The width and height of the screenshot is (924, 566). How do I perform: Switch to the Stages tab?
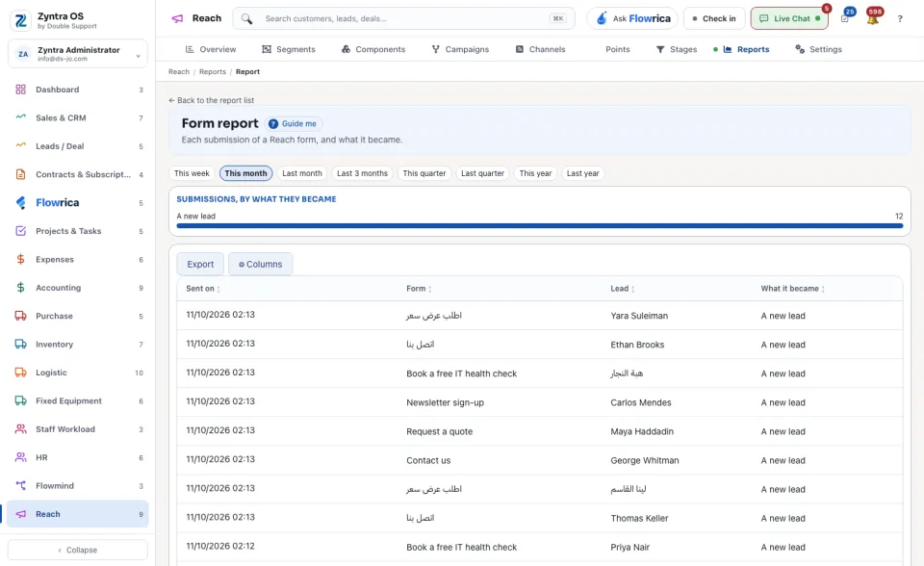click(x=677, y=49)
